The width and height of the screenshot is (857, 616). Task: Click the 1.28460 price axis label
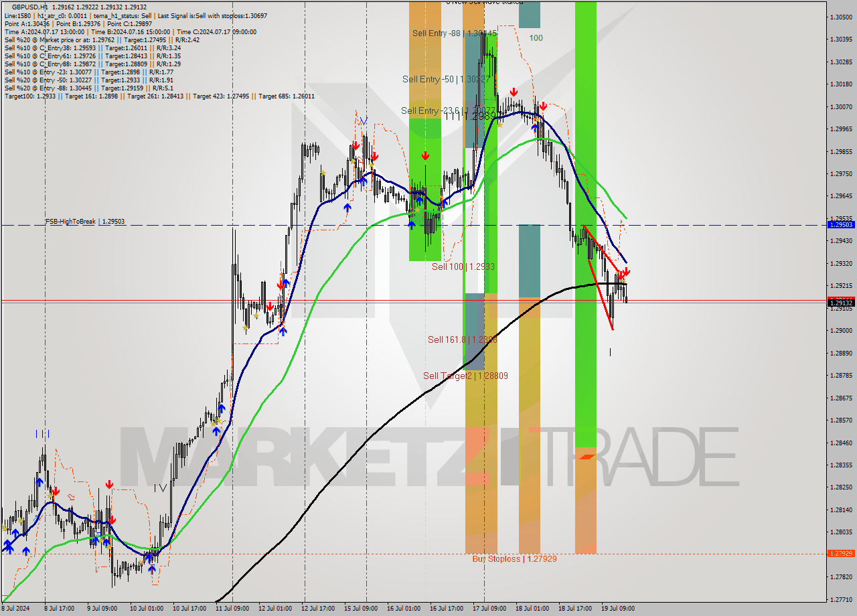click(841, 443)
